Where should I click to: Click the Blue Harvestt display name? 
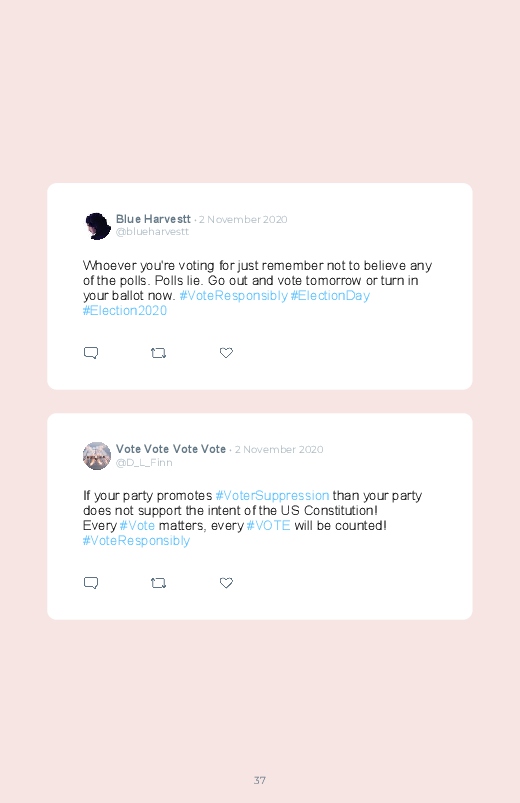[x=153, y=219]
